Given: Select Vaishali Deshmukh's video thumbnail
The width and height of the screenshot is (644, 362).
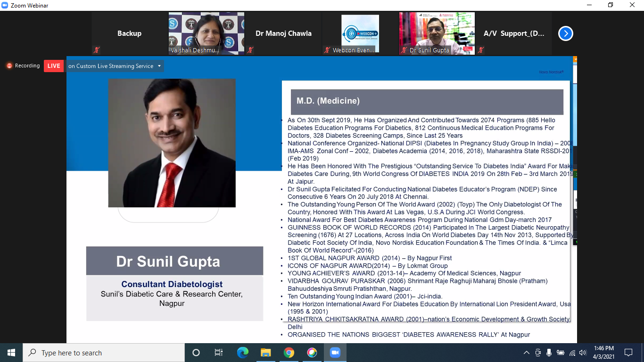Looking at the screenshot, I should 206,33.
